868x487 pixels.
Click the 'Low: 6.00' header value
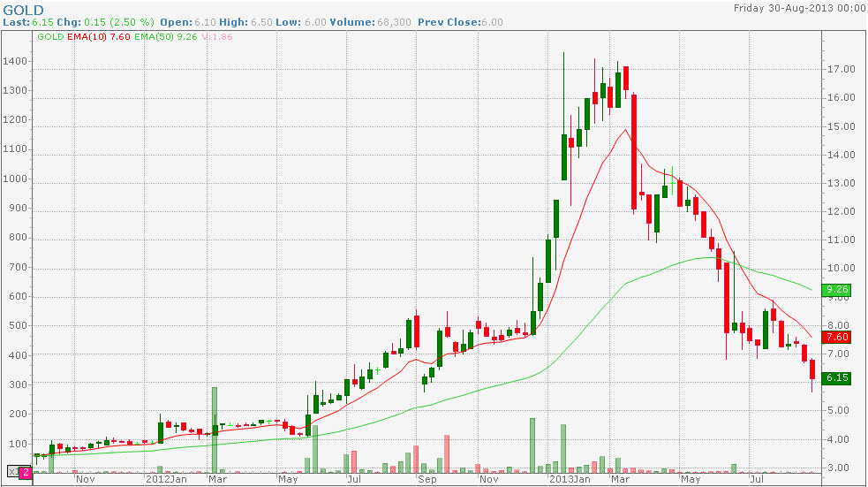click(x=301, y=22)
